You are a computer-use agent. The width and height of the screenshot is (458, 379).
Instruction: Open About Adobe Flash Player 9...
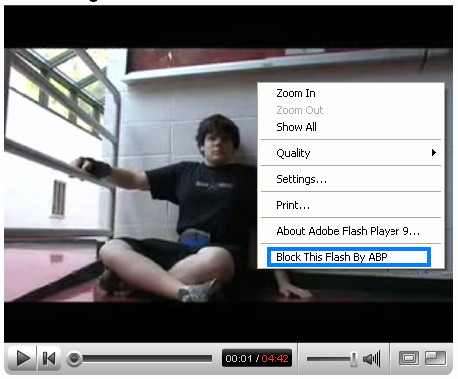pos(351,231)
